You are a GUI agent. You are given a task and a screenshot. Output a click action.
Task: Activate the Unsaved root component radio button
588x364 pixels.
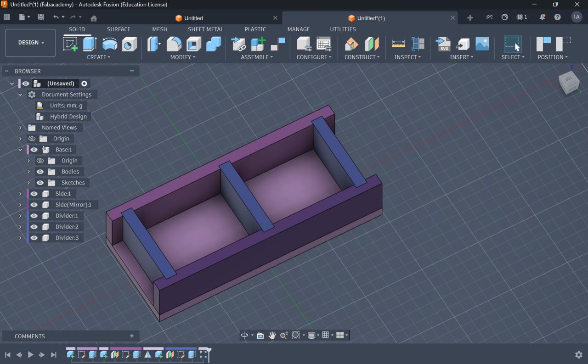(x=85, y=84)
